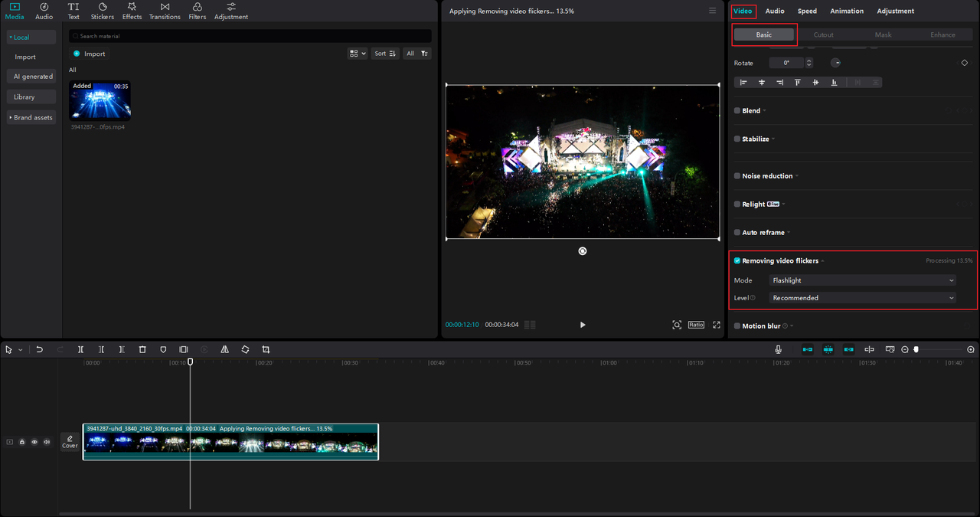The image size is (980, 517).
Task: Switch to the Speed tab
Action: (x=807, y=11)
